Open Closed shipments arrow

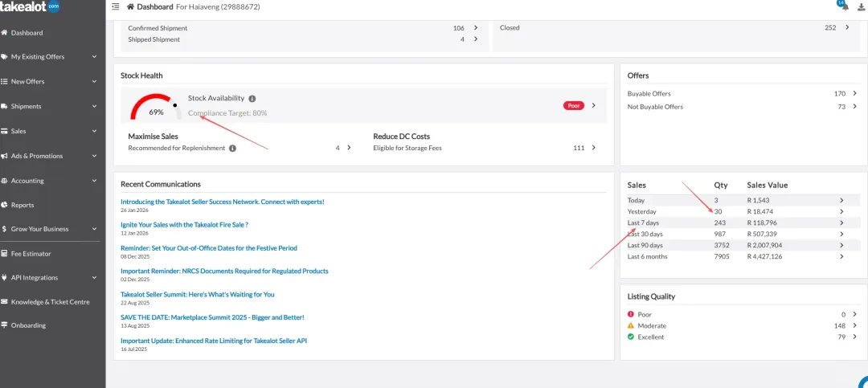click(x=847, y=27)
